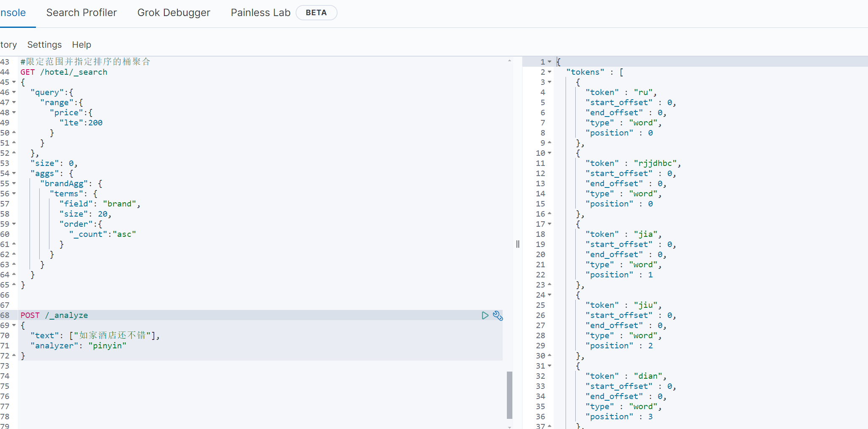The image size is (868, 429).
Task: Run the POST /_analyze request
Action: tap(485, 315)
